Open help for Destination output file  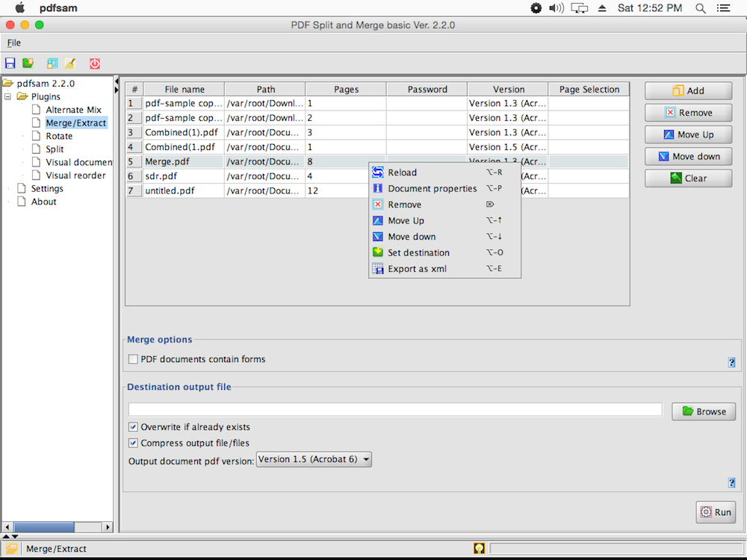(x=731, y=483)
